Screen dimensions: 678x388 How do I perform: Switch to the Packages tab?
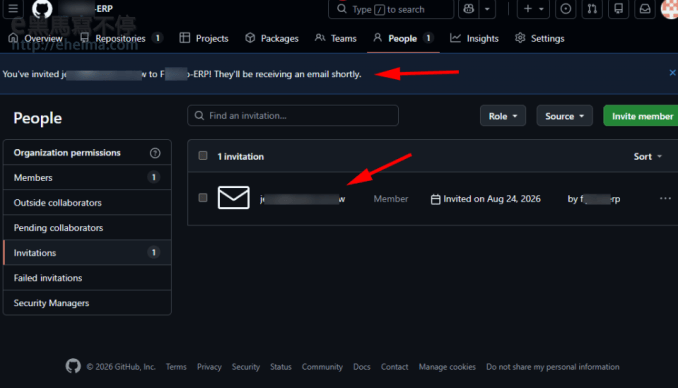pyautogui.click(x=272, y=38)
